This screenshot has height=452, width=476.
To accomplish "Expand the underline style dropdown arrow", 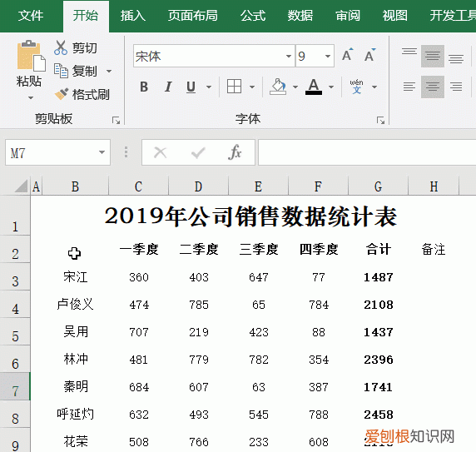I will coord(209,87).
